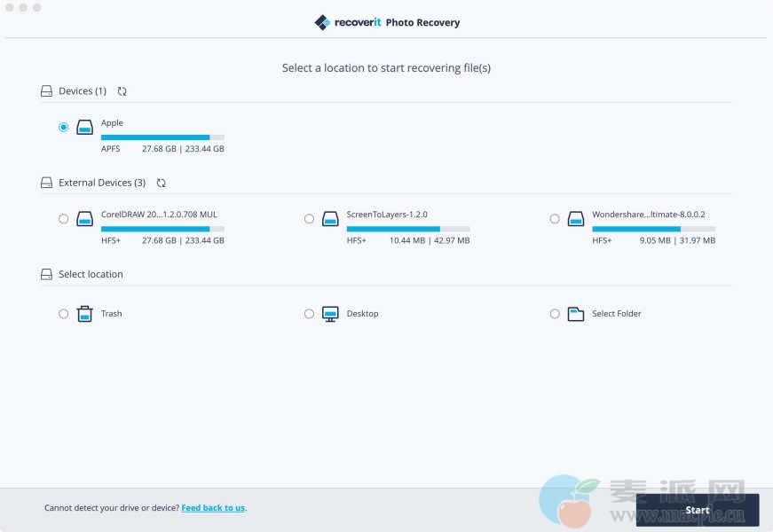Click the Wondershare drive icon
Viewport: 773px width, 532px height.
point(576,219)
